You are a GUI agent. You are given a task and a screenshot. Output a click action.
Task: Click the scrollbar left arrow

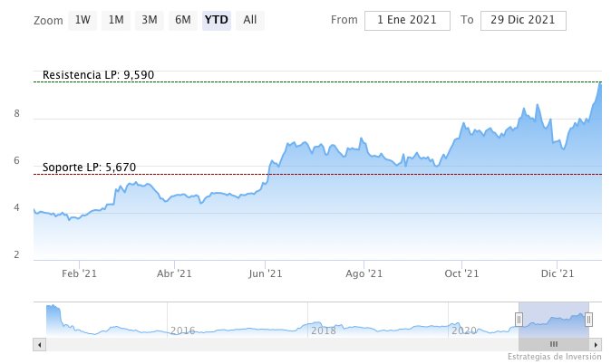tap(39, 345)
